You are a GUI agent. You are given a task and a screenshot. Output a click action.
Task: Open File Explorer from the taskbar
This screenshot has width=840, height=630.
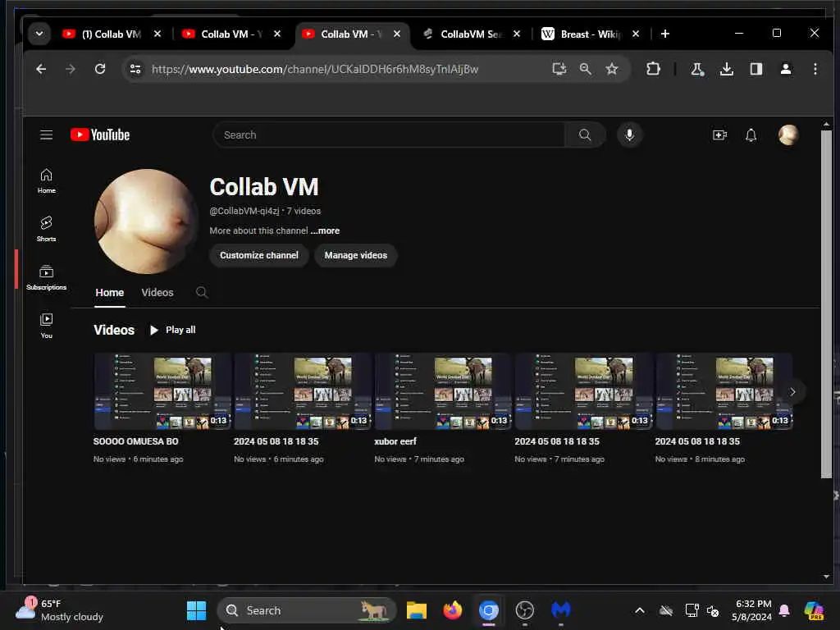416,610
